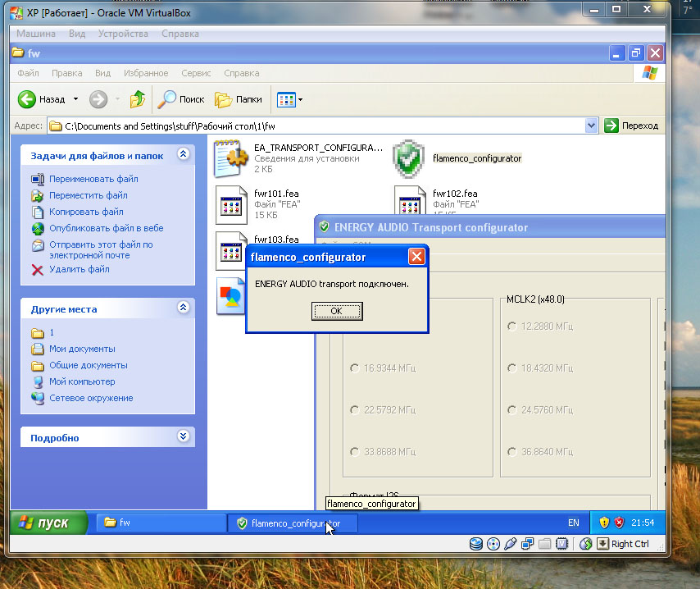
Task: Open the Избранное menu
Action: point(146,73)
